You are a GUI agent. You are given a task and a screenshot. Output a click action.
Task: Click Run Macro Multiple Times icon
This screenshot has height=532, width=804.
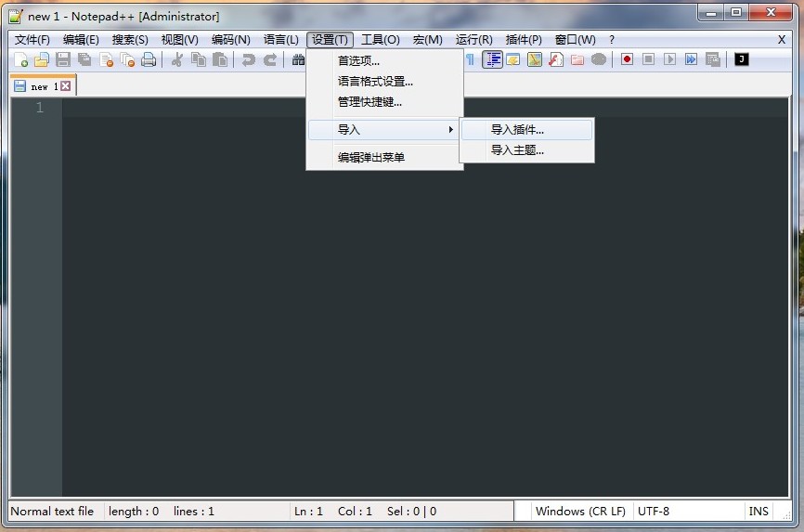click(x=691, y=59)
